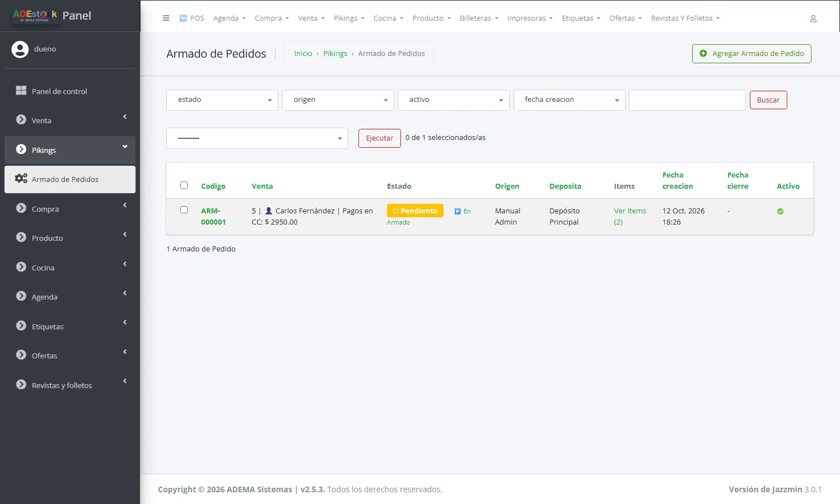Open the ARM-000001 order code link
Image resolution: width=840 pixels, height=504 pixels.
[213, 216]
